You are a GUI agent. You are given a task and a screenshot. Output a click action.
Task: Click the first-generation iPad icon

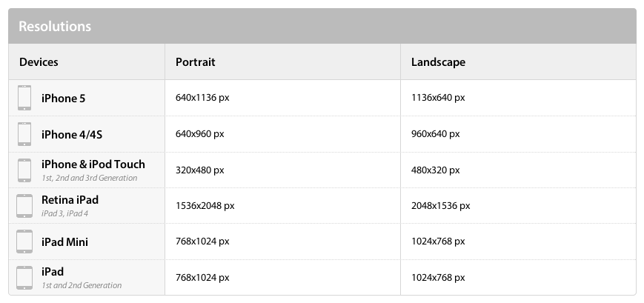point(24,278)
